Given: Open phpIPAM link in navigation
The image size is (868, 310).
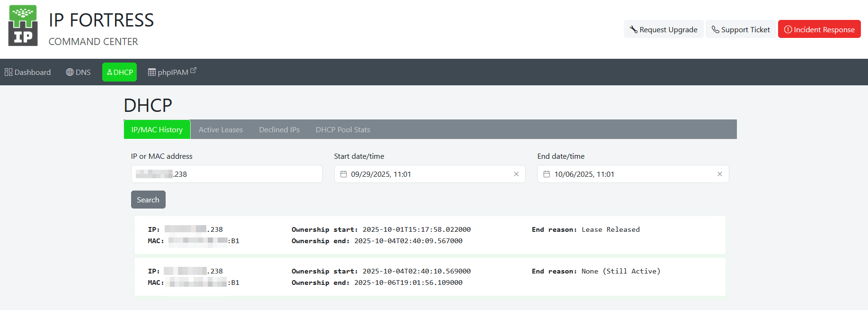Looking at the screenshot, I should tap(172, 72).
